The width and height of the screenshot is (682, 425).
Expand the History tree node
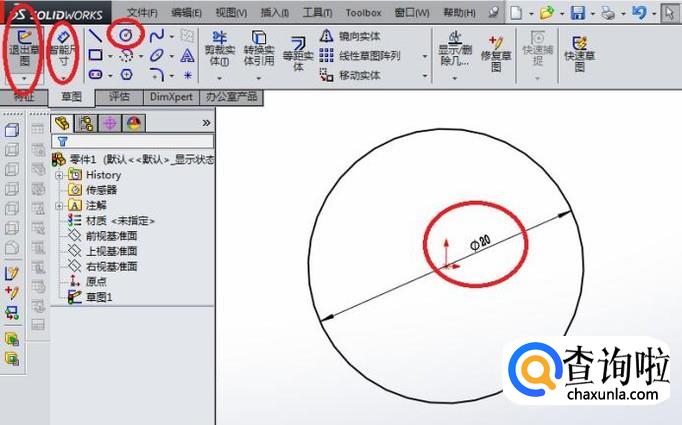tap(59, 175)
